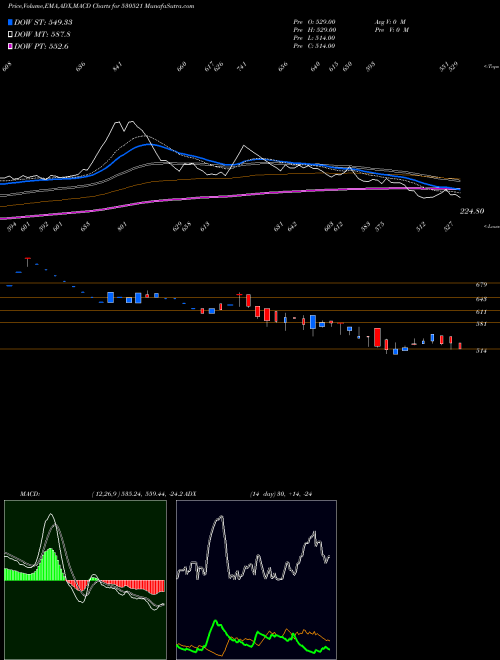Click the 'Pre H: 529.00' high value
This screenshot has height=660, width=500.
[314, 30]
